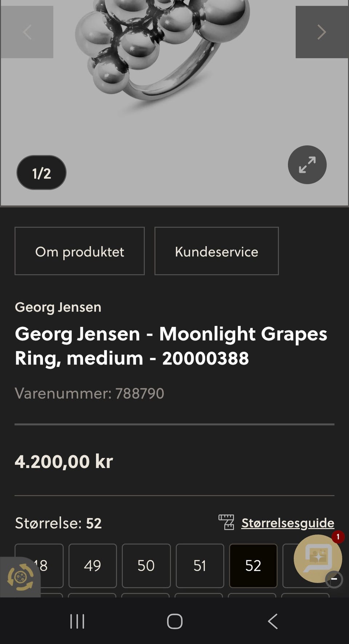Screen dimensions: 349x644
Task: Select ring size 52 option
Action: coord(253,565)
